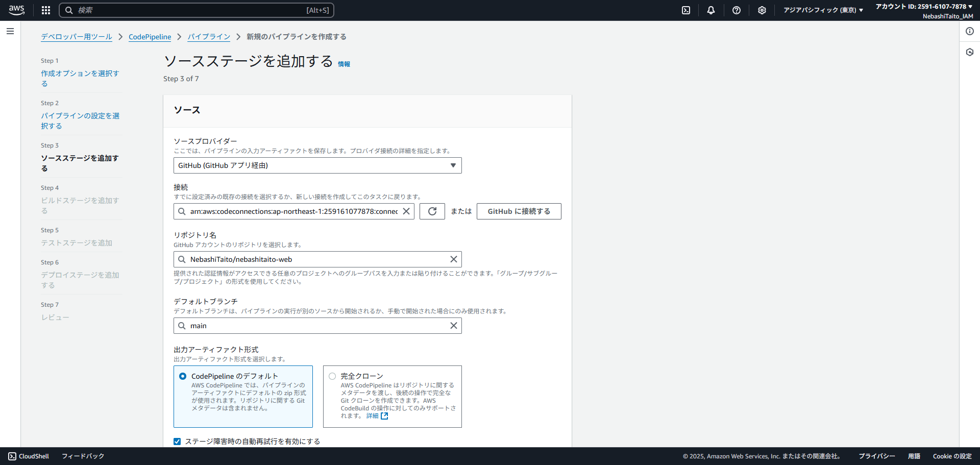The height and width of the screenshot is (465, 980).
Task: Go to Step 2 パイプラインの設定を選択する
Action: click(x=80, y=120)
